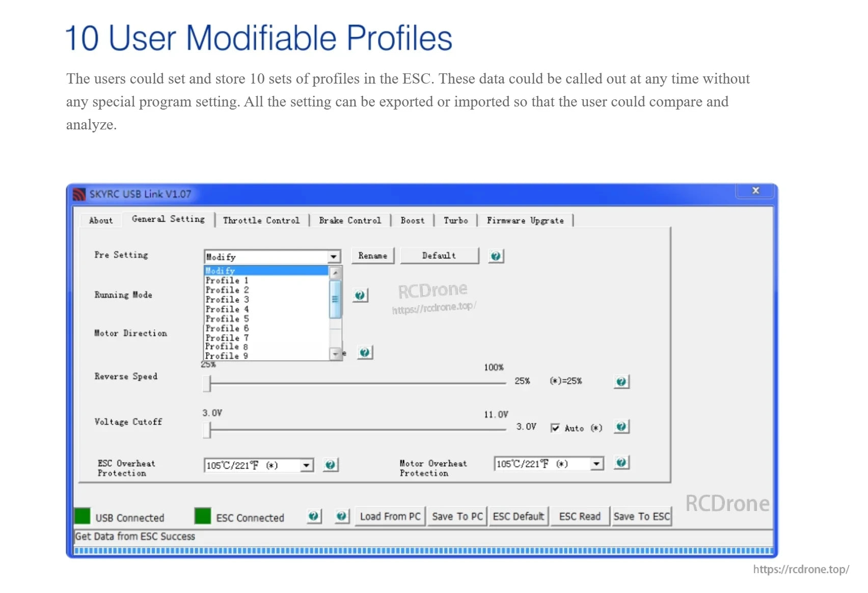
Task: Open help for Pre Setting row
Action: (x=496, y=256)
